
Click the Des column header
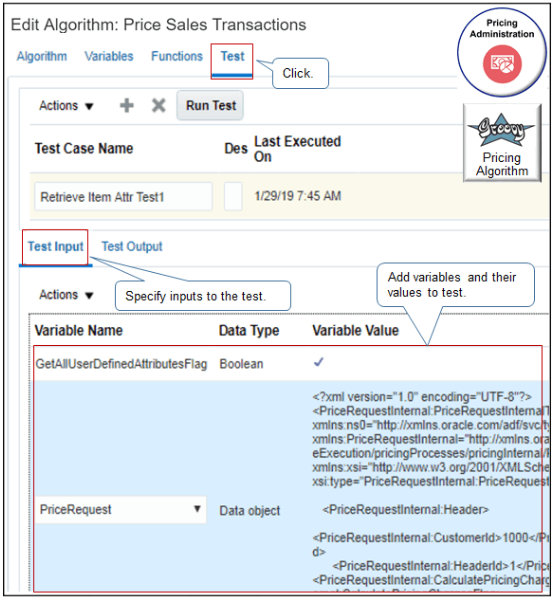tap(236, 148)
